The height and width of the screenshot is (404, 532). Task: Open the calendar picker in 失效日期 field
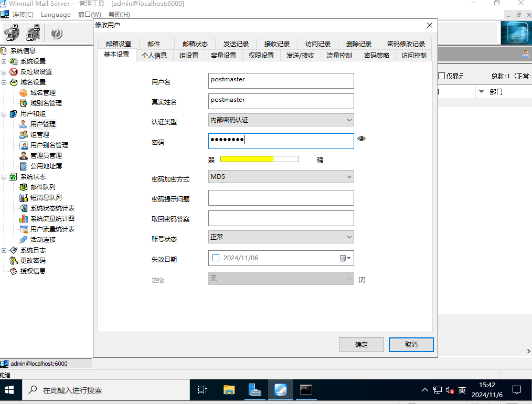(x=345, y=259)
